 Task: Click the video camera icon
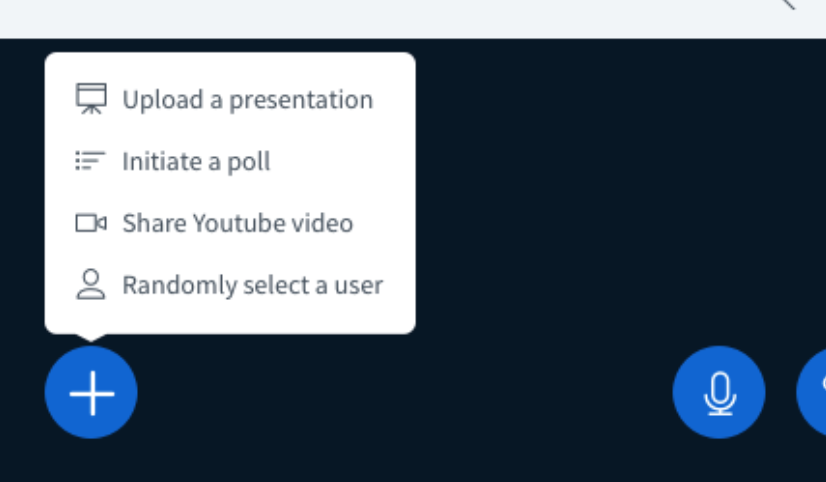tap(91, 223)
